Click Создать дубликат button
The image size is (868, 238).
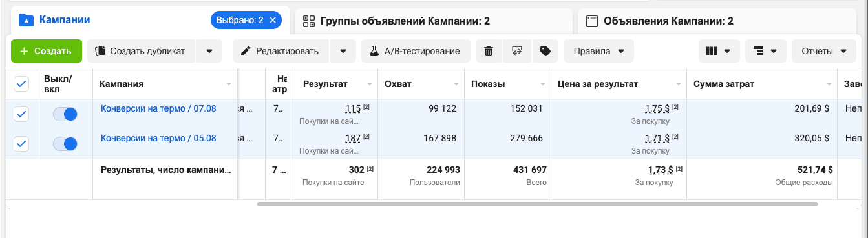pyautogui.click(x=141, y=51)
